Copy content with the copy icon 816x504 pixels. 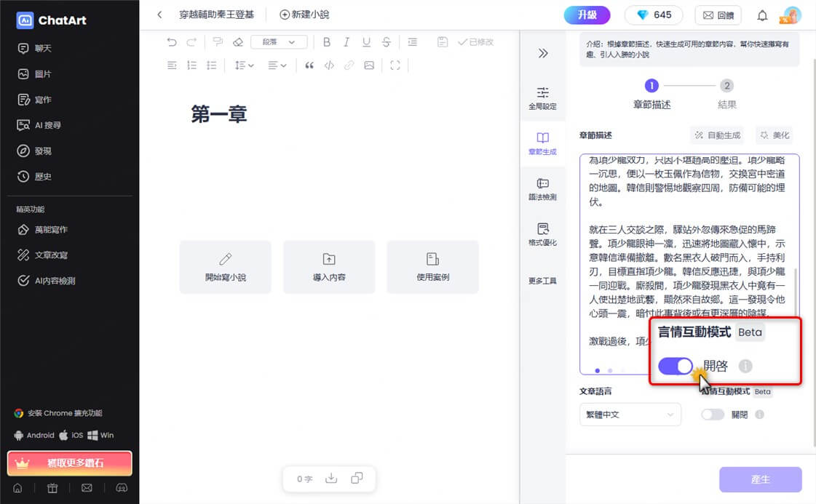pyautogui.click(x=357, y=479)
